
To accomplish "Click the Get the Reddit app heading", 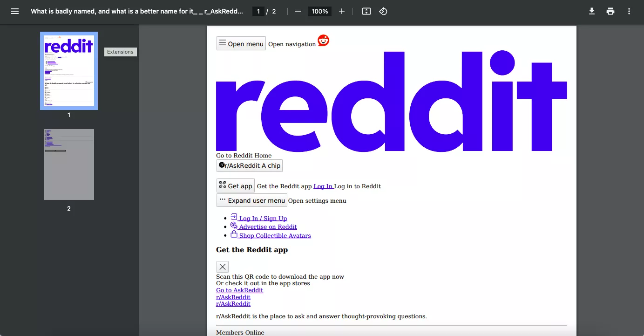I will (x=252, y=250).
